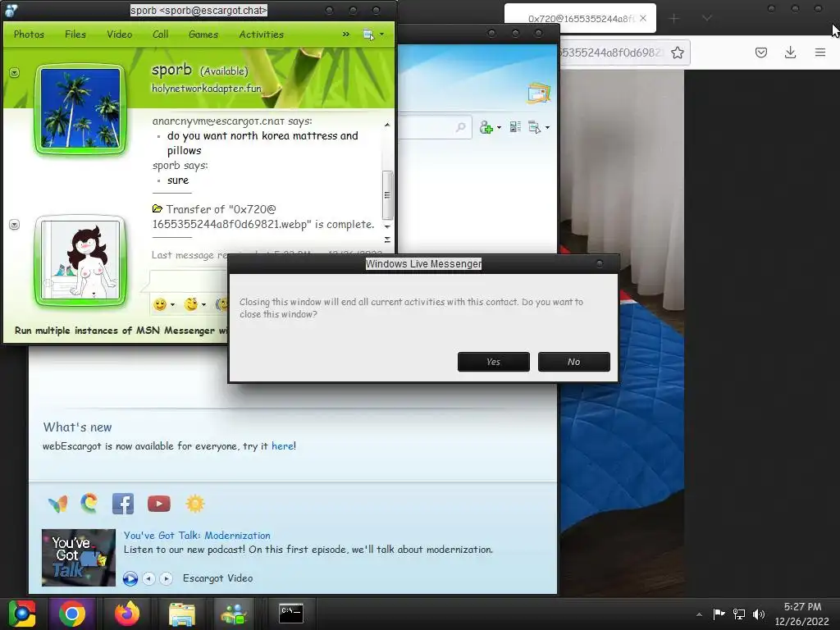
Task: Click the search magnifier in contacts window
Action: tap(461, 127)
